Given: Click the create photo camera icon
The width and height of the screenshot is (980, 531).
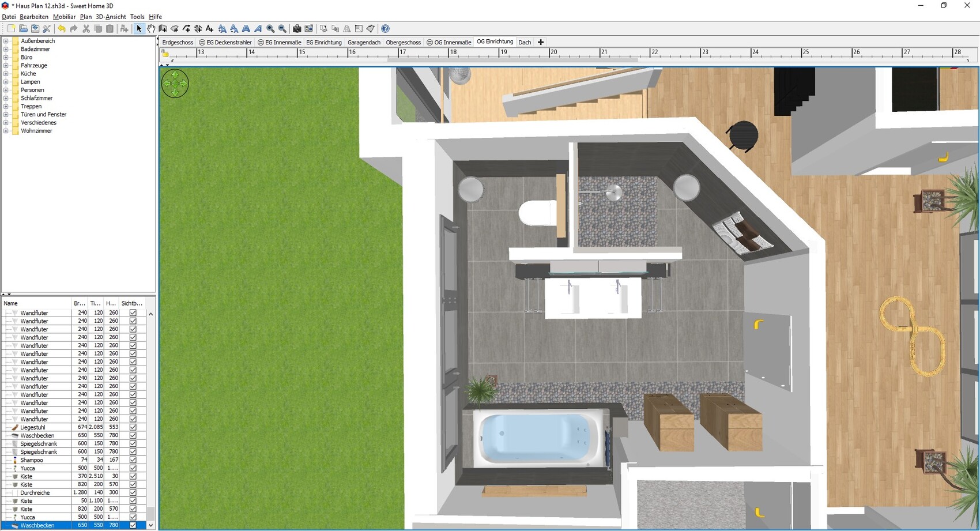Looking at the screenshot, I should (297, 29).
